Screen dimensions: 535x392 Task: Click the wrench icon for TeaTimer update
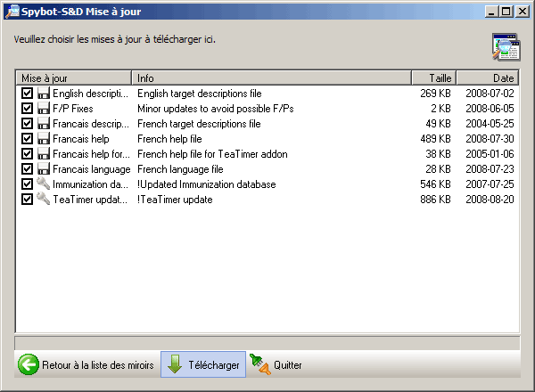pos(43,200)
